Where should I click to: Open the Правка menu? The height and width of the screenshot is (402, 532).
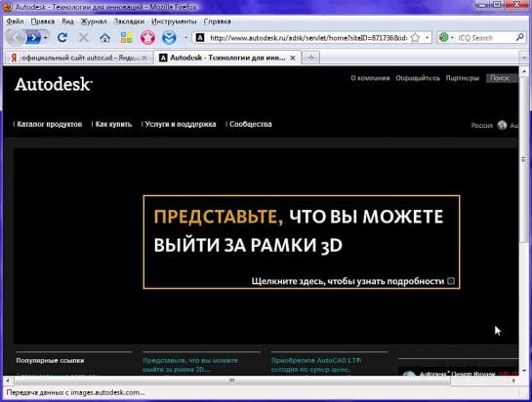[43, 21]
